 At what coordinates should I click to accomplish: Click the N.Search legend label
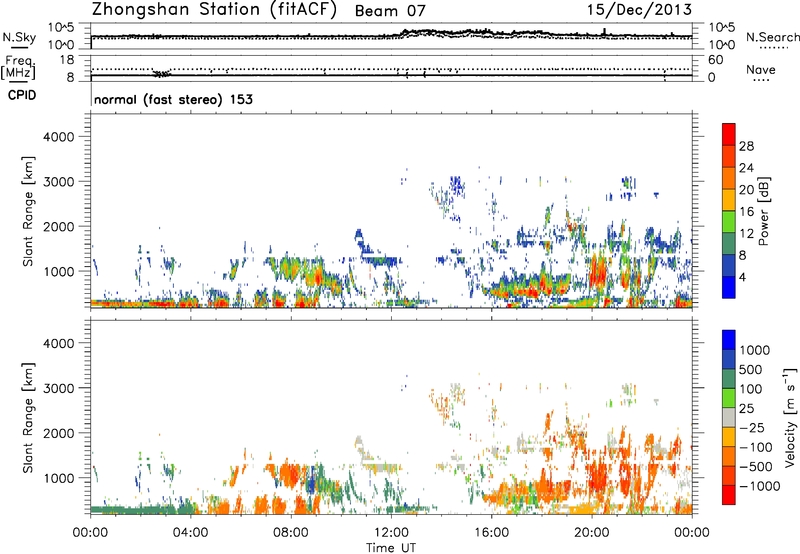[x=772, y=37]
